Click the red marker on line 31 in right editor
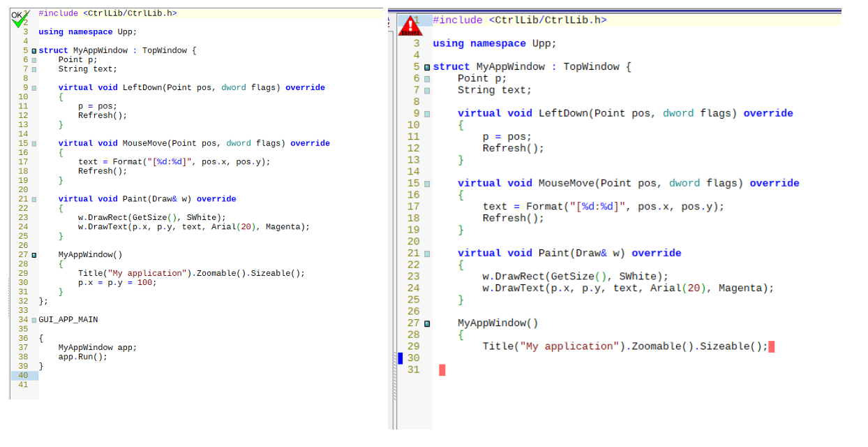The height and width of the screenshot is (447, 868). 442,370
